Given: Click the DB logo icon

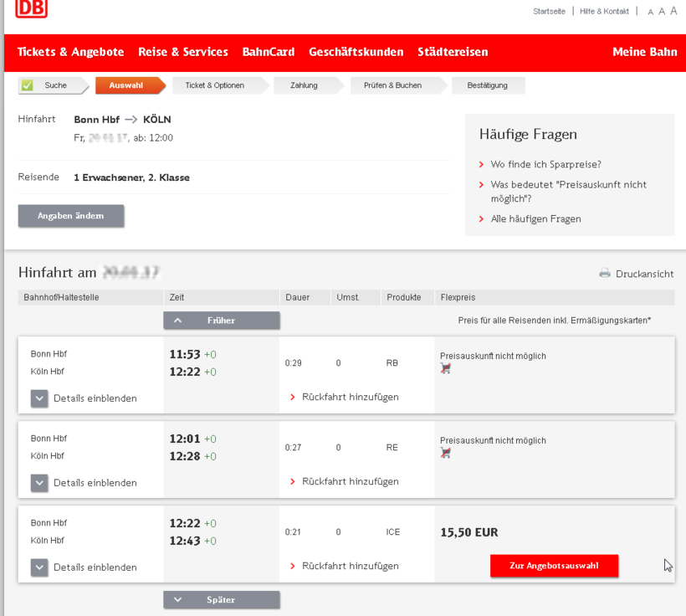Looking at the screenshot, I should [x=32, y=8].
